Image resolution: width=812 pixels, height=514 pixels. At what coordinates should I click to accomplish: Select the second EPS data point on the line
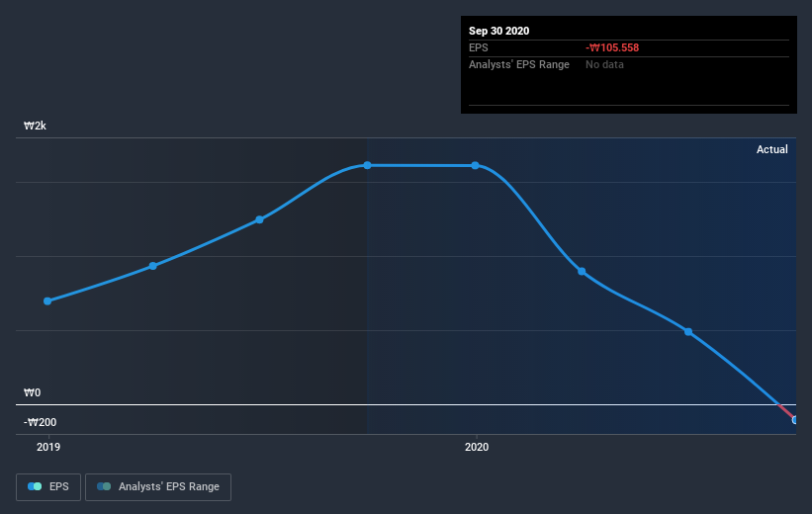[152, 266]
